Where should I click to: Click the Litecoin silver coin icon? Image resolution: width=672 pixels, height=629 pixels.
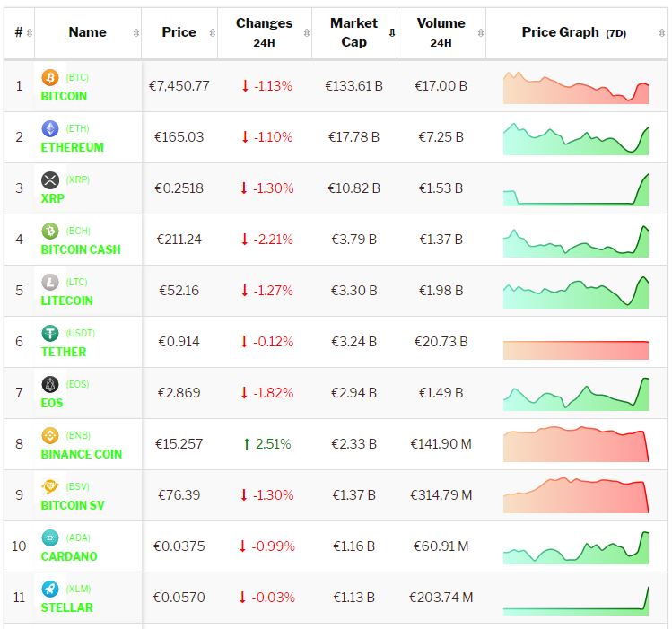coord(50,283)
